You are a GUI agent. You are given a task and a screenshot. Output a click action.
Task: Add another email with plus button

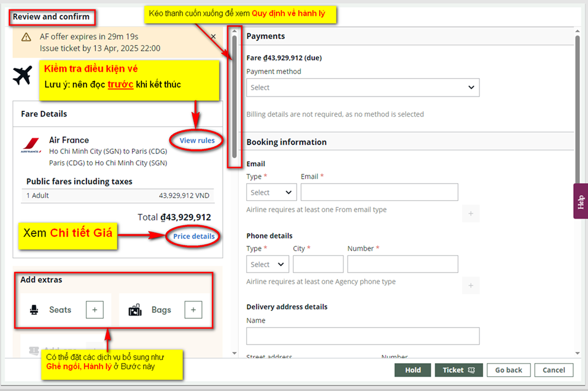tap(471, 213)
